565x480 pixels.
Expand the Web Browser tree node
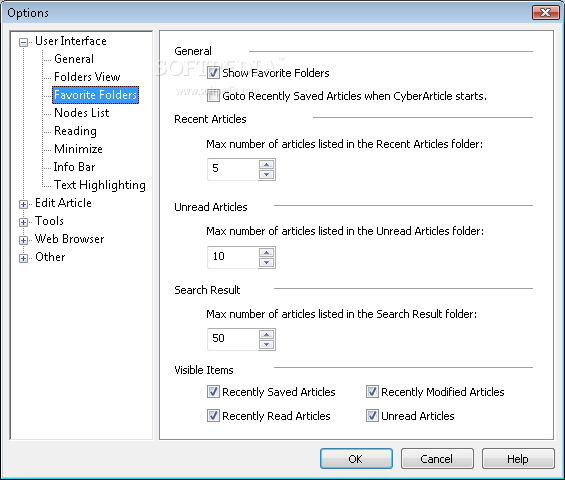(x=23, y=240)
